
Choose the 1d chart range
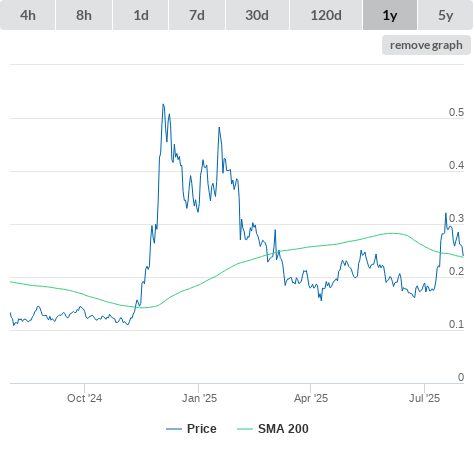141,15
